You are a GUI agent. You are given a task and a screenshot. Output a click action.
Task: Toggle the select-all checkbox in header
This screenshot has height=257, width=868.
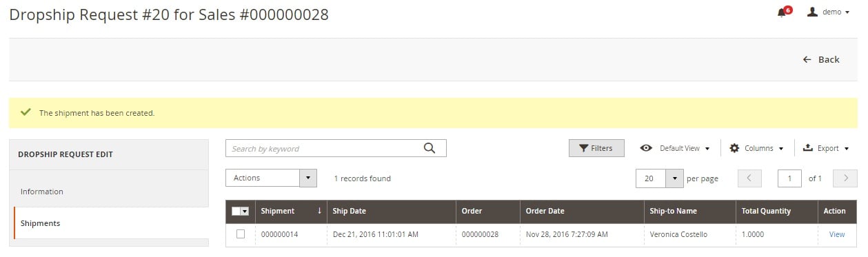pos(236,212)
